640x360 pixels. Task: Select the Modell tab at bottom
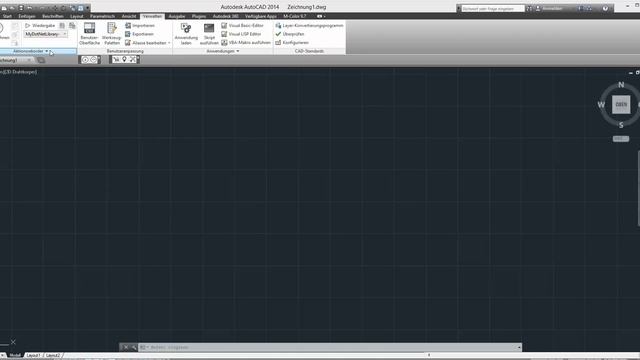coord(15,356)
